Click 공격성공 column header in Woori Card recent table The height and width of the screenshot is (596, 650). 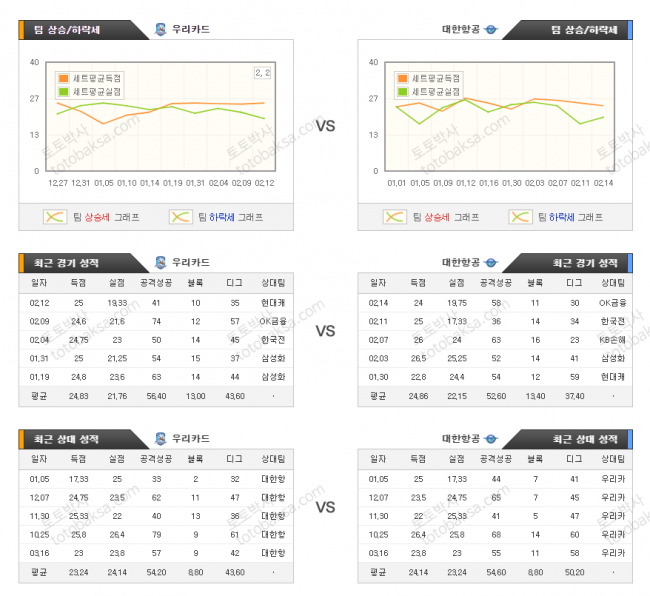click(x=156, y=284)
